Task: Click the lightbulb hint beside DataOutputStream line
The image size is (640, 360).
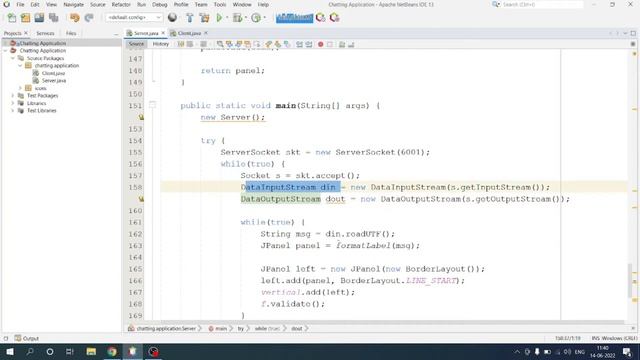Action: click(141, 199)
